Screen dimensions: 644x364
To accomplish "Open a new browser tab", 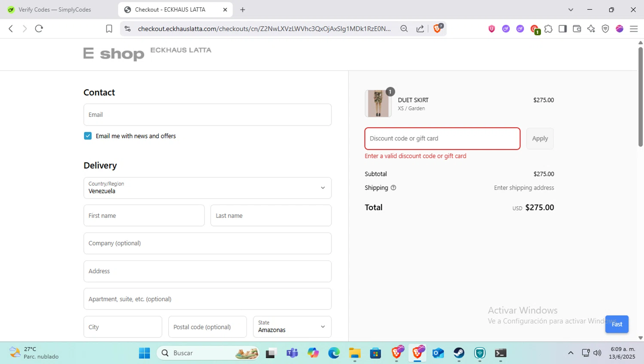I will 243,9.
